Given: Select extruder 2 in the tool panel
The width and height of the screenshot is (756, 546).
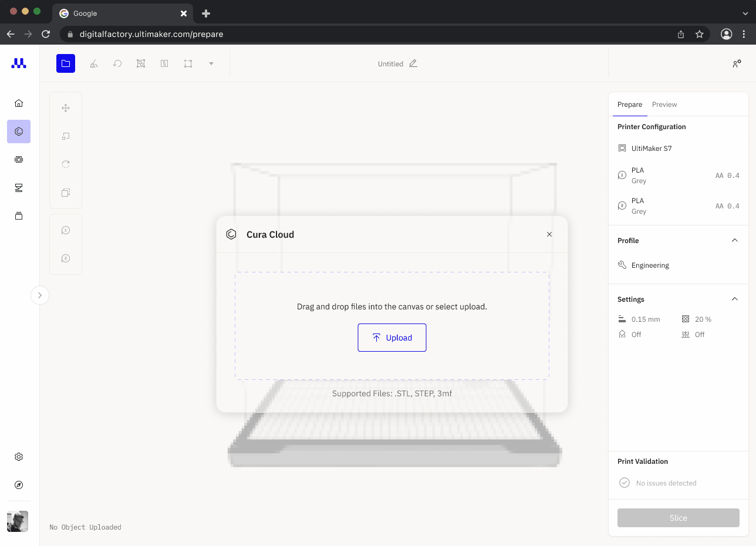Looking at the screenshot, I should 66,258.
